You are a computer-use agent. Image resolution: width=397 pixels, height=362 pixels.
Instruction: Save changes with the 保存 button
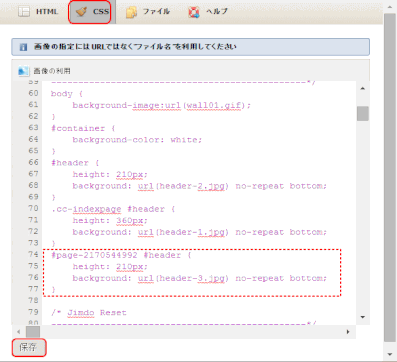coord(29,347)
